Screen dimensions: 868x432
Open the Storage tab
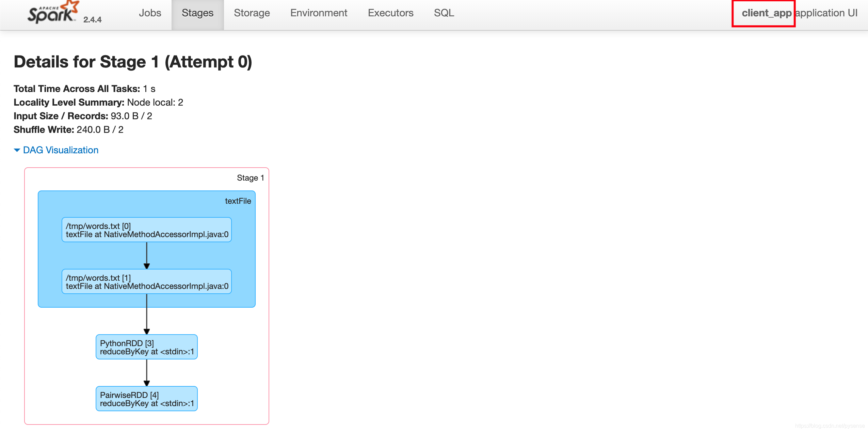pos(252,13)
